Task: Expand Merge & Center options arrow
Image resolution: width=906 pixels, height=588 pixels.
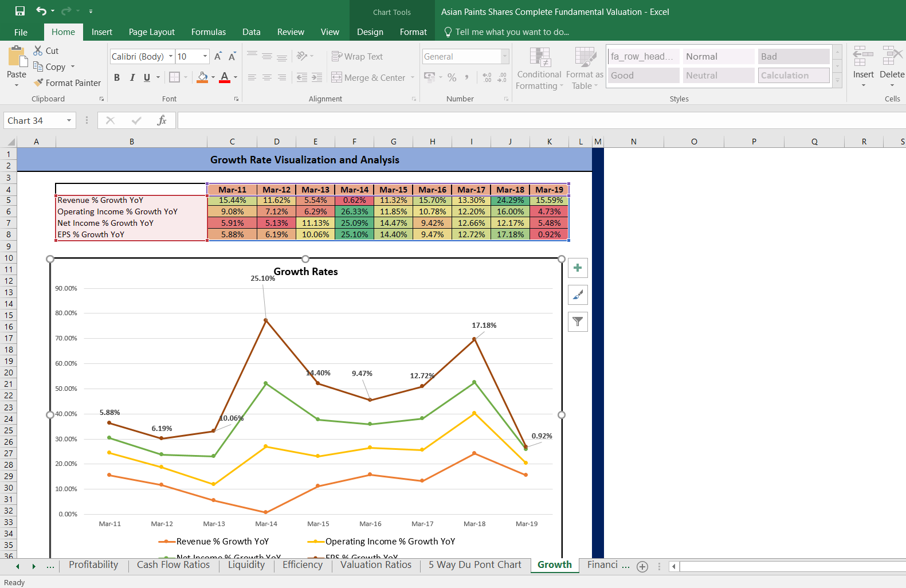Action: click(x=413, y=77)
